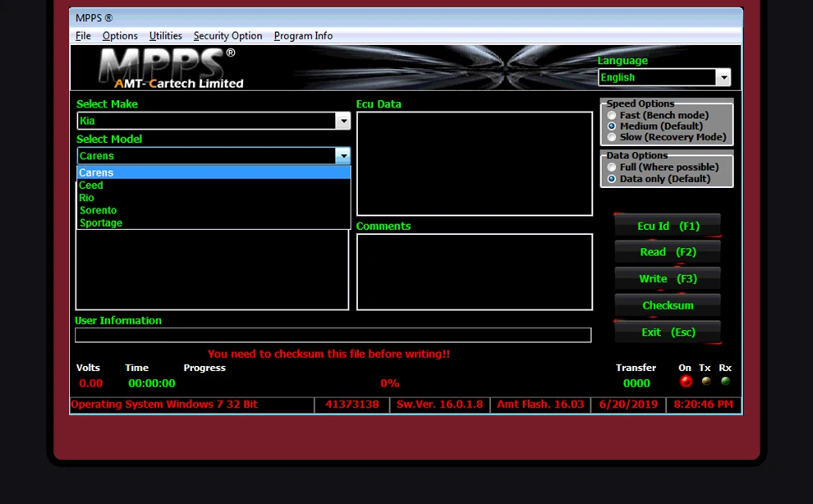Click the checksum warning message
This screenshot has width=813, height=504.
point(328,354)
